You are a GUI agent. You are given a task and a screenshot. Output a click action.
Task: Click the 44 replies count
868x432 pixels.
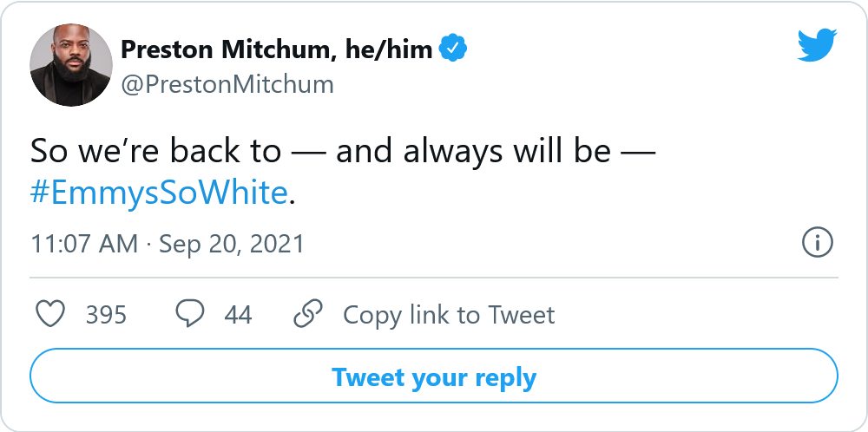pyautogui.click(x=238, y=314)
